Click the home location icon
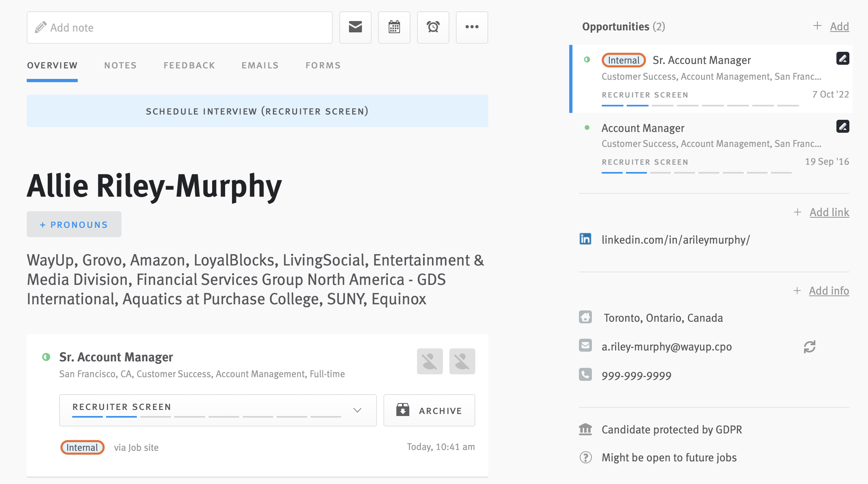This screenshot has width=868, height=484. [x=585, y=317]
